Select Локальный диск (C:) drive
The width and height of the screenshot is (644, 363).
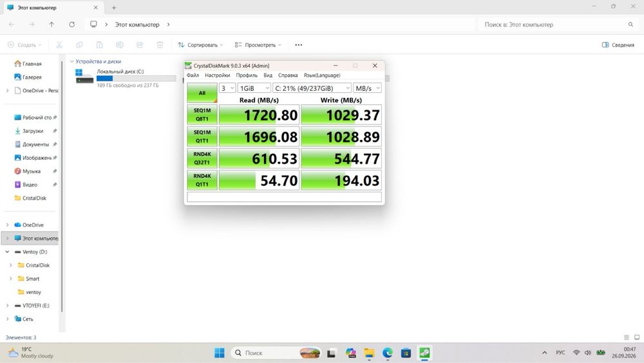pos(126,78)
